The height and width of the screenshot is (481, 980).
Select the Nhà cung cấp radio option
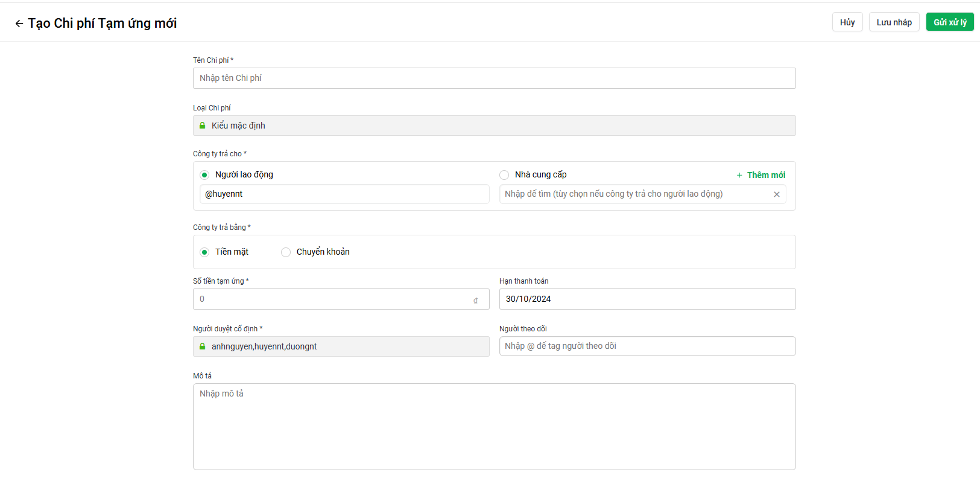coord(504,175)
